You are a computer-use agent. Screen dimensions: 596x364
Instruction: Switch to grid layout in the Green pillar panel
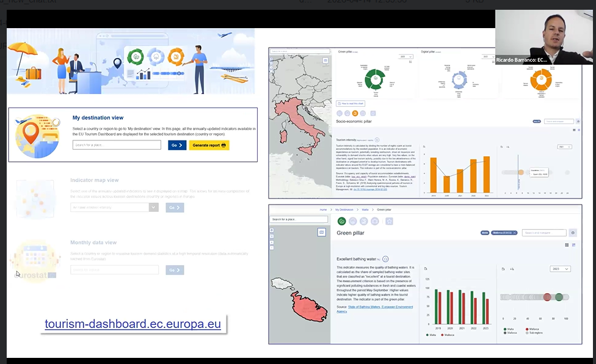point(567,245)
